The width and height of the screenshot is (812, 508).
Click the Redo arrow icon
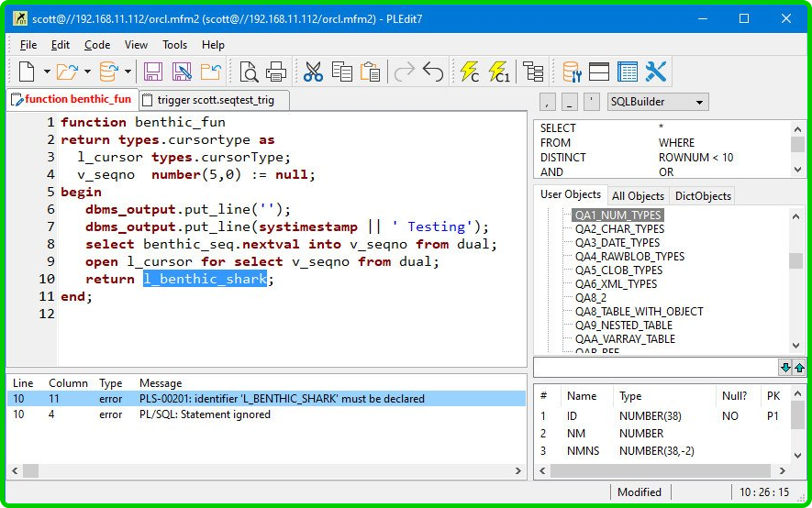(x=405, y=72)
